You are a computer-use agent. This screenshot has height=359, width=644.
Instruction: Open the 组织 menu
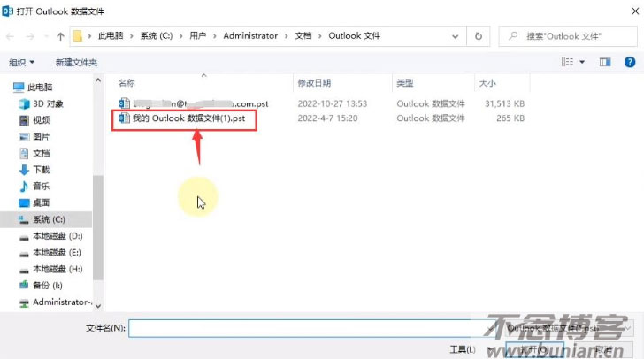pos(21,63)
